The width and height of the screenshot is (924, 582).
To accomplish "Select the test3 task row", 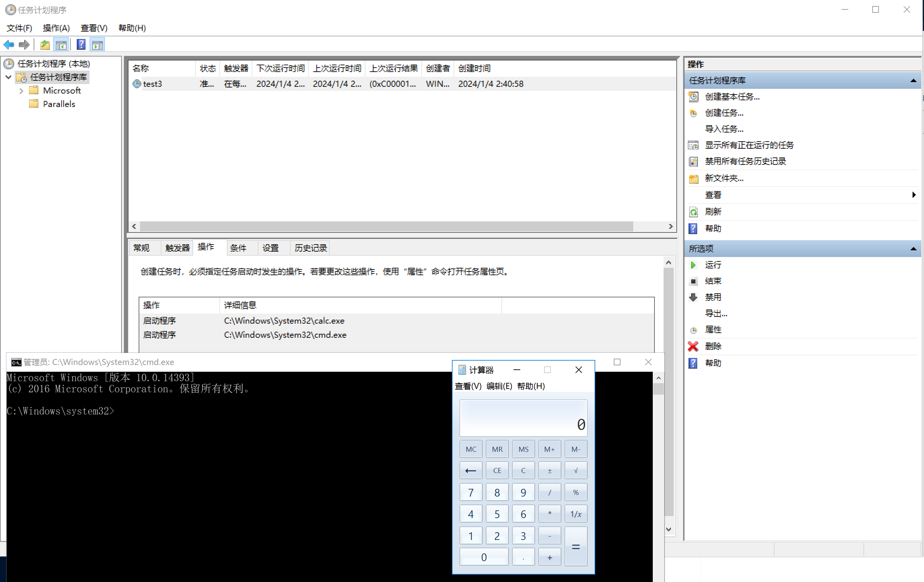I will pos(152,84).
